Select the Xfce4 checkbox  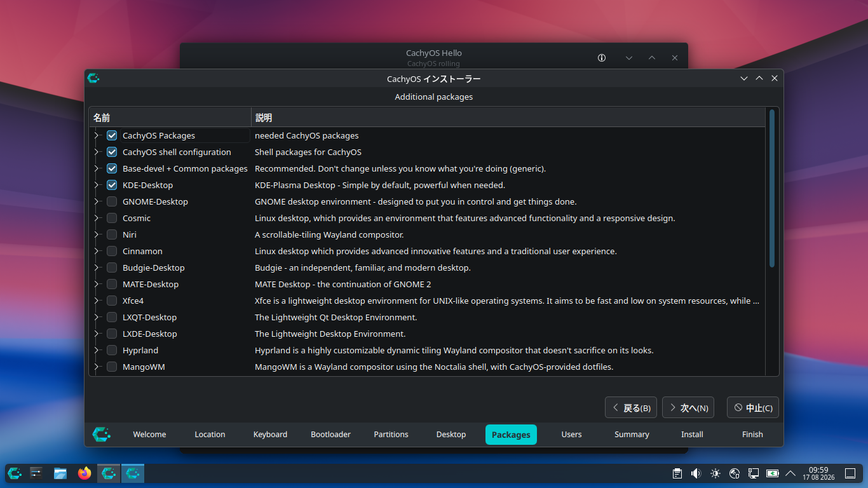(112, 301)
